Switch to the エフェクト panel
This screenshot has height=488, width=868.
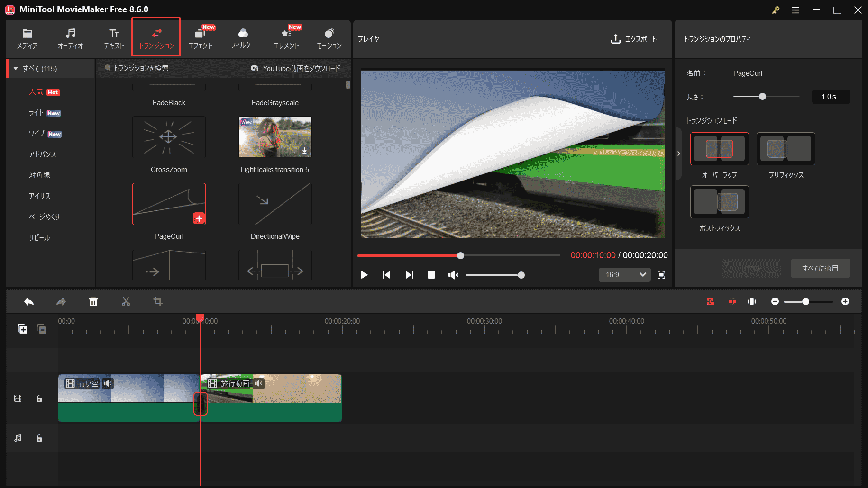point(201,38)
